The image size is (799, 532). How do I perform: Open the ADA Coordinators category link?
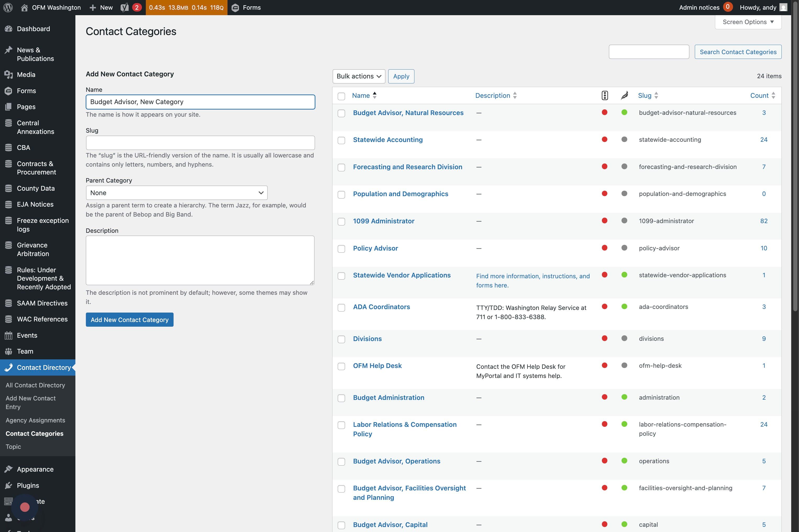click(x=381, y=307)
